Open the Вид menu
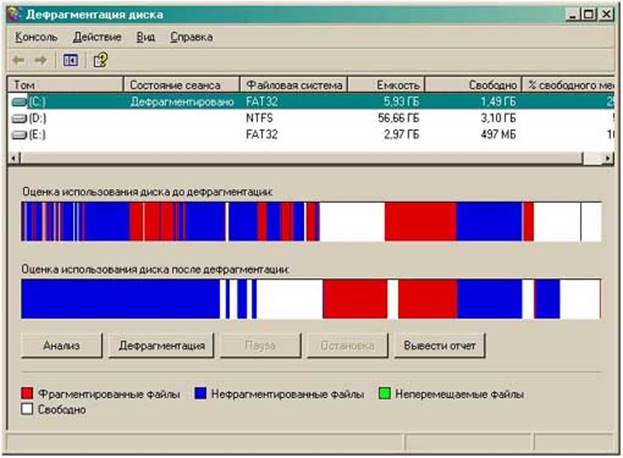Image resolution: width=623 pixels, height=458 pixels. (146, 37)
